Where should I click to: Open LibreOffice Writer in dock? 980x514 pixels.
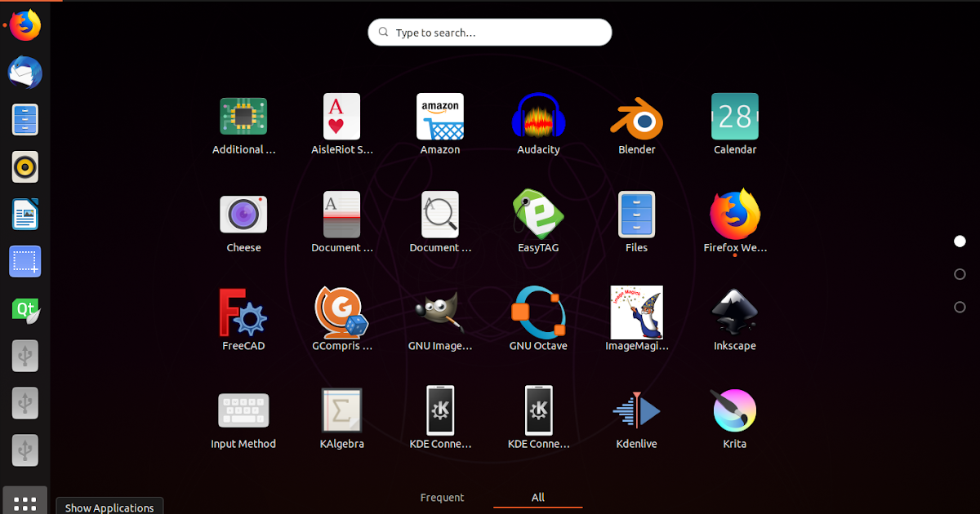coord(25,215)
